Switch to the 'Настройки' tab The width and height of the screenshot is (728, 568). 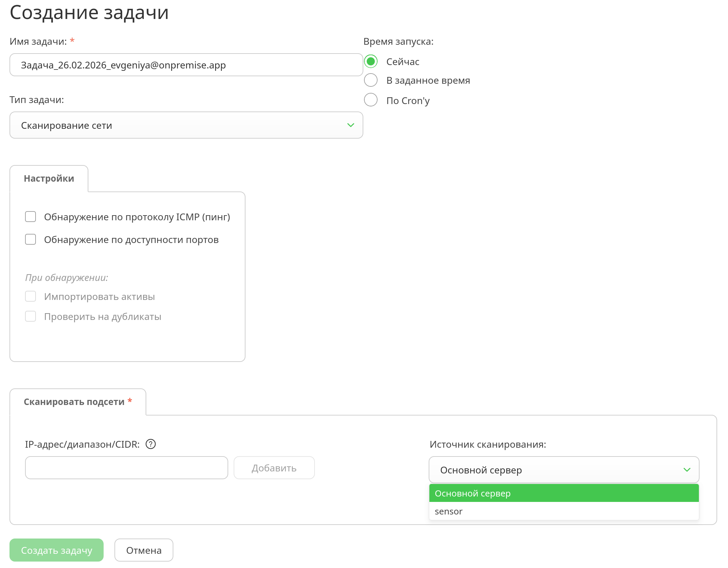49,179
